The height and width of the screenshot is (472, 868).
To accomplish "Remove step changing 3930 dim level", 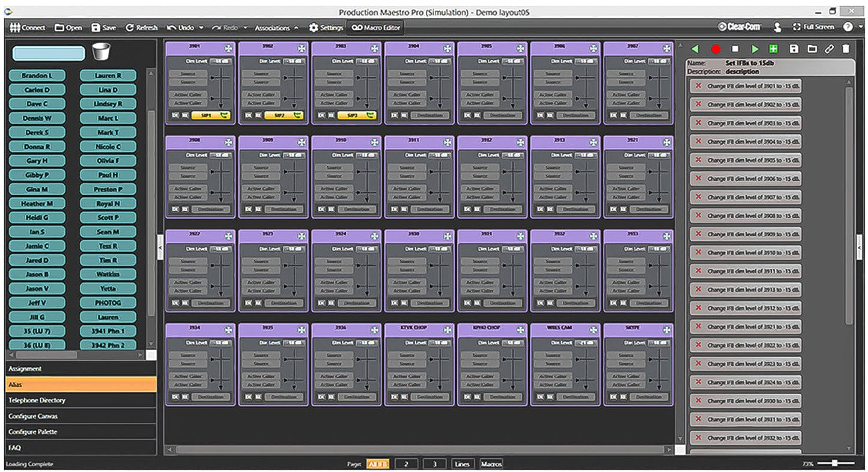I will [698, 401].
